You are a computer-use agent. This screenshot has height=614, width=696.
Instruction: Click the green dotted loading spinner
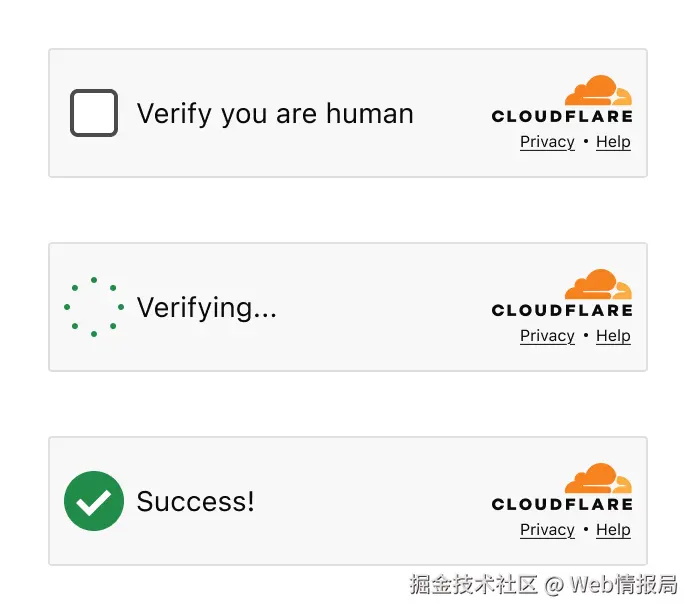pos(94,307)
